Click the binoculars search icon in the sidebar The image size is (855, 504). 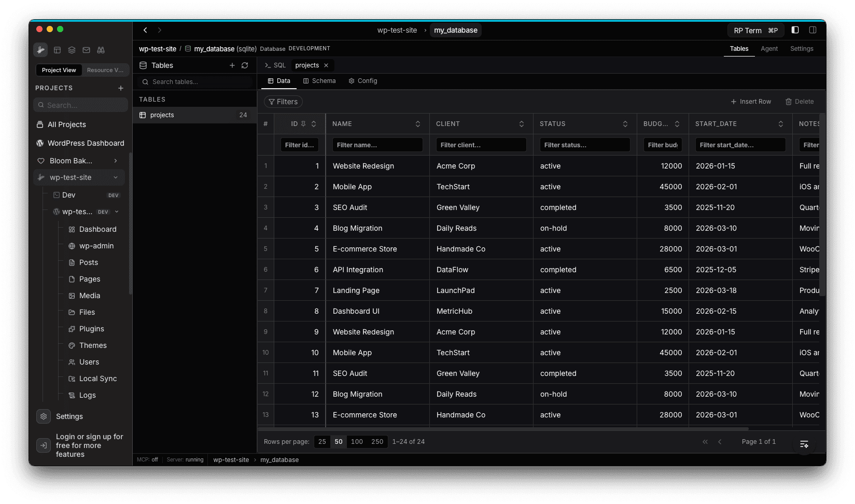(101, 50)
